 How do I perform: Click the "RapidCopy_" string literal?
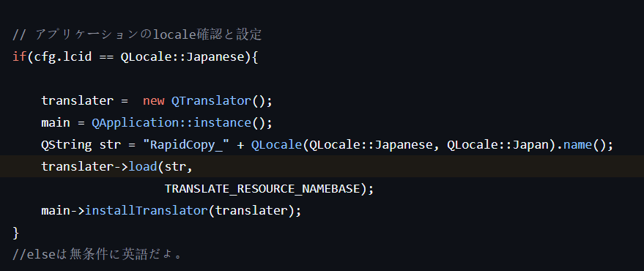[x=186, y=144]
